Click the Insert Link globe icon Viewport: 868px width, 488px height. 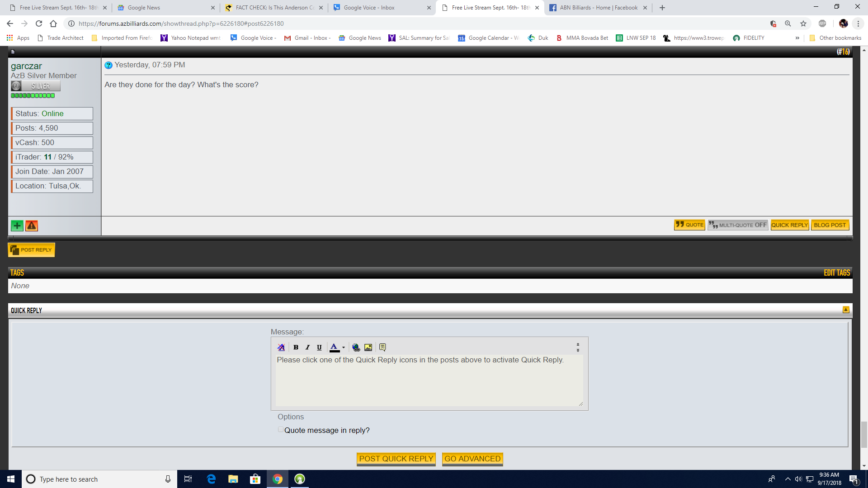coord(356,347)
